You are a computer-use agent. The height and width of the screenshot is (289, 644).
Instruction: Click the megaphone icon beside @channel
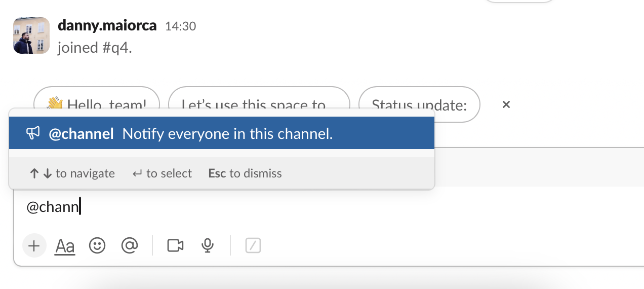[x=33, y=133]
